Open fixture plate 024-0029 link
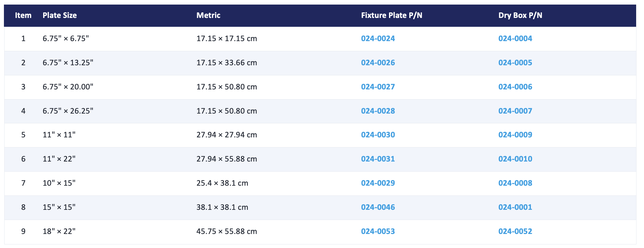The image size is (644, 248). [x=378, y=183]
